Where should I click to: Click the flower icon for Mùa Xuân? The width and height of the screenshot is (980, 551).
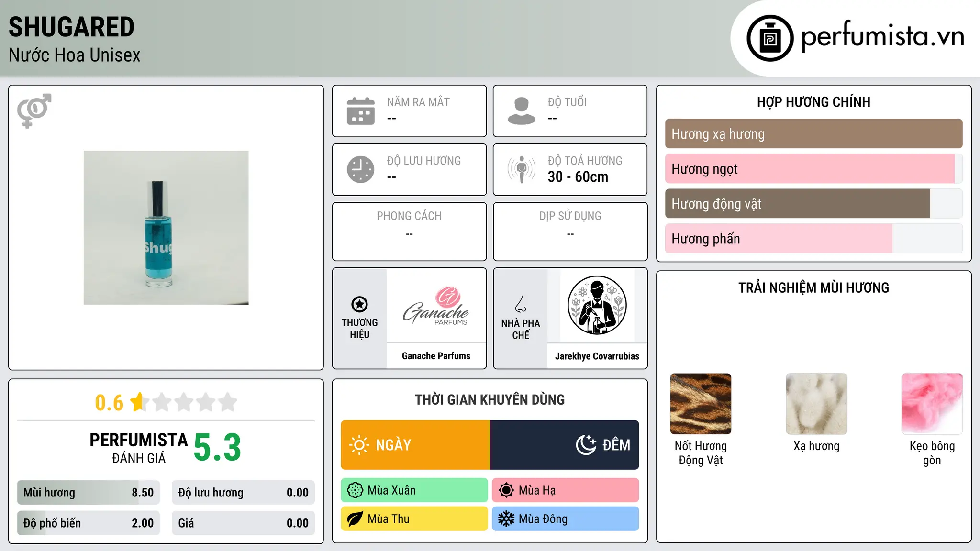[355, 490]
